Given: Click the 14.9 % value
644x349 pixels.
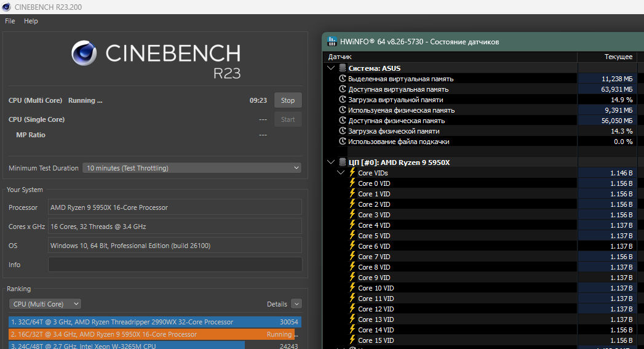Looking at the screenshot, I should coord(622,100).
